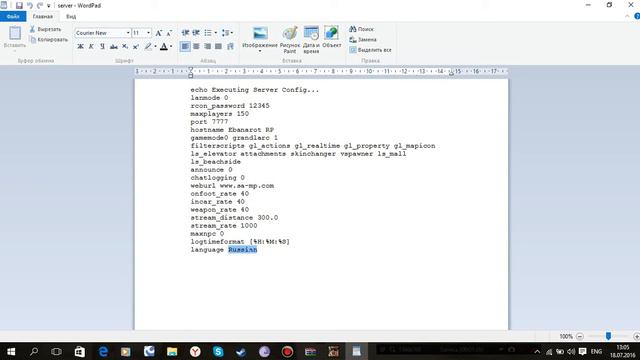Increase font size with grow font icon
Screen dimensions: 640x360
[x=159, y=33]
